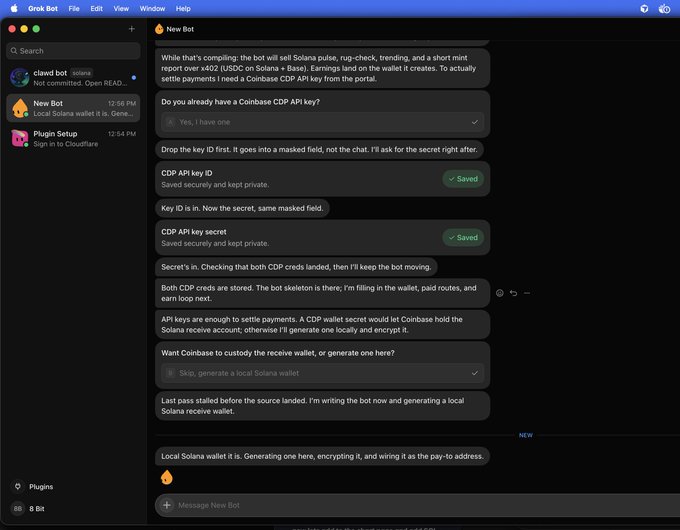The width and height of the screenshot is (680, 530).
Task: Click the Saved badge for CDP API key ID
Action: pyautogui.click(x=463, y=179)
